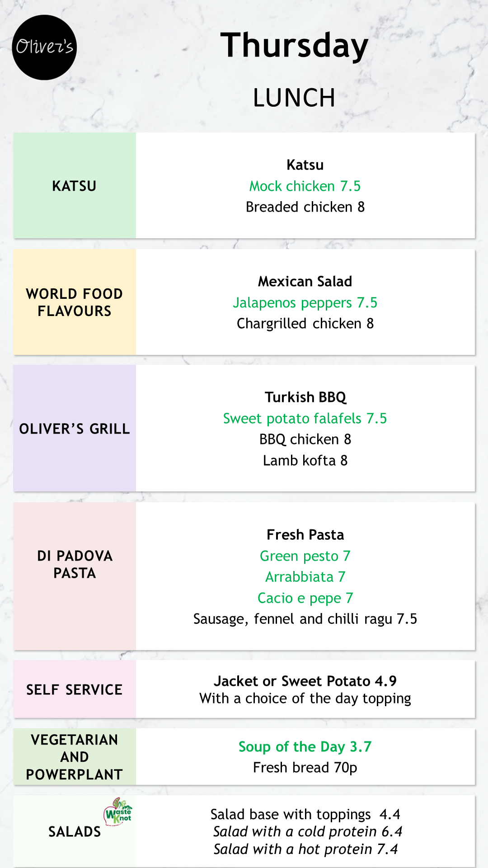Choose Cacio e pepe 7 pasta
Screen dimensions: 488x868
305,598
